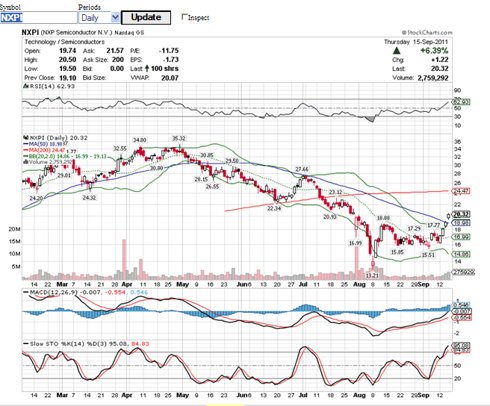This screenshot has width=490, height=406.
Task: Click the Symbol input field containing NXPI
Action: point(38,17)
